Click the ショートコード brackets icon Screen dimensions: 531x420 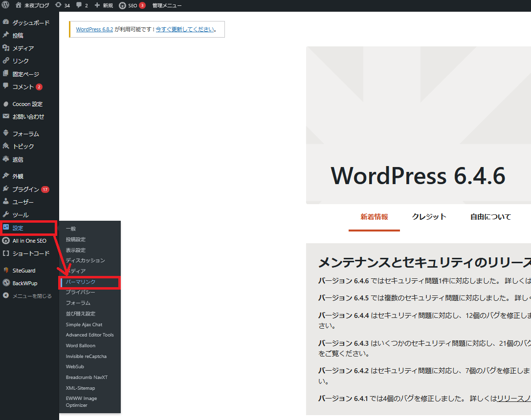(6, 253)
